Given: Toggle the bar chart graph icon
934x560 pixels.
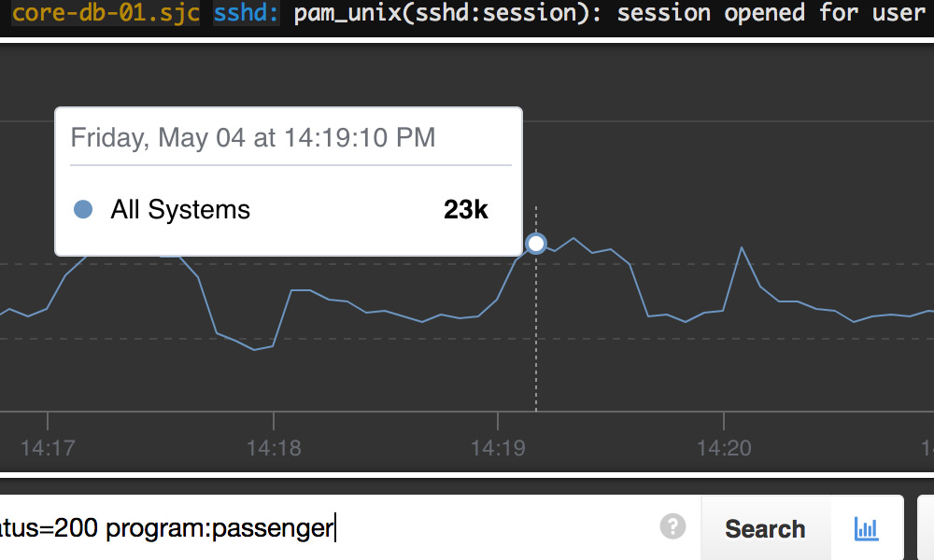Looking at the screenshot, I should (866, 528).
